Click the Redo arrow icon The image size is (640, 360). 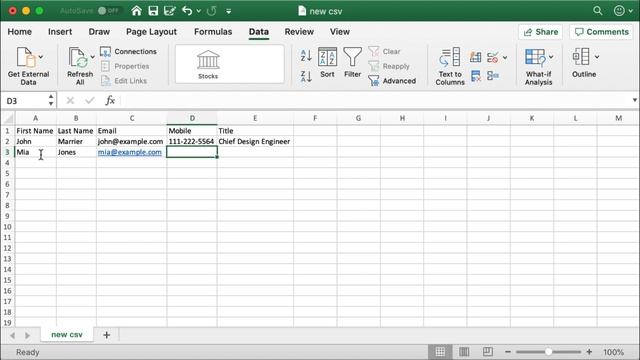(211, 11)
